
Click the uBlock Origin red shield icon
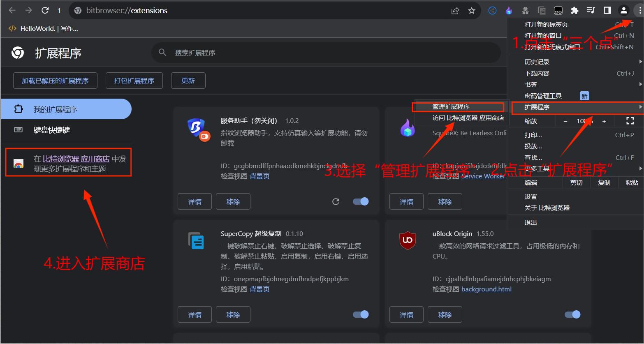tap(408, 240)
